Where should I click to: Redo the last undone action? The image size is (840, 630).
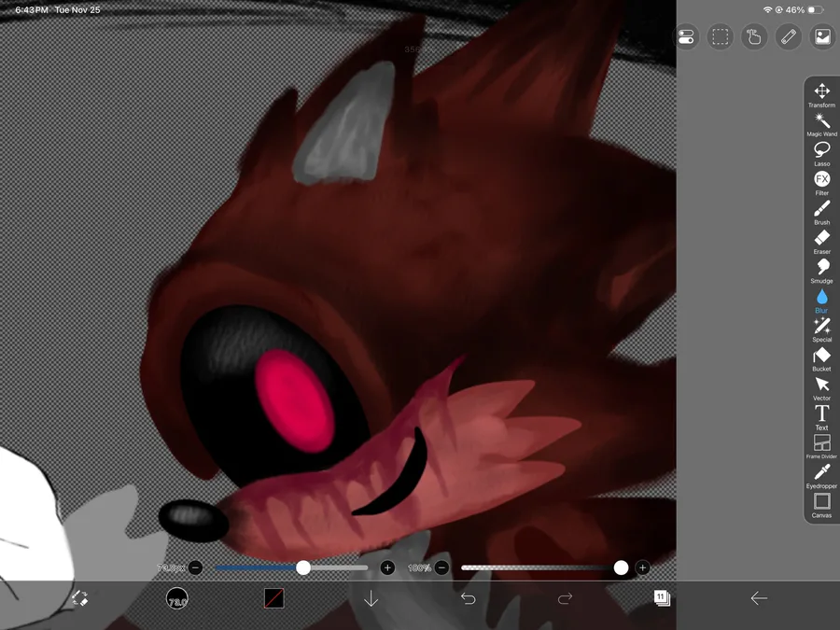(x=565, y=598)
